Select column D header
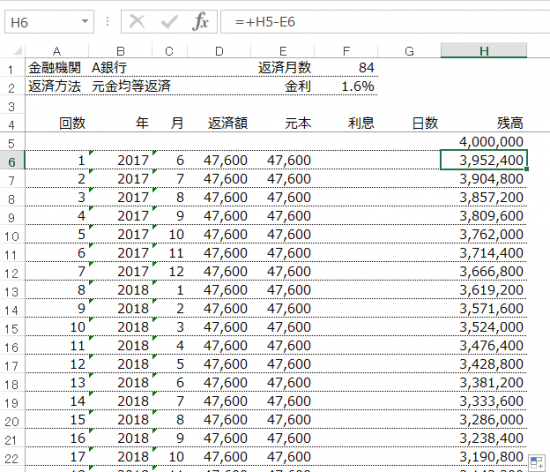This screenshot has height=472, width=550. pyautogui.click(x=219, y=51)
